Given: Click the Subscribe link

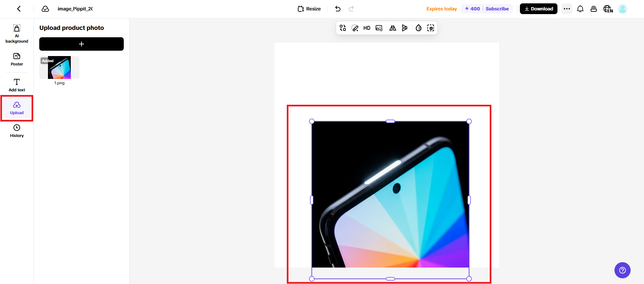Looking at the screenshot, I should 497,9.
